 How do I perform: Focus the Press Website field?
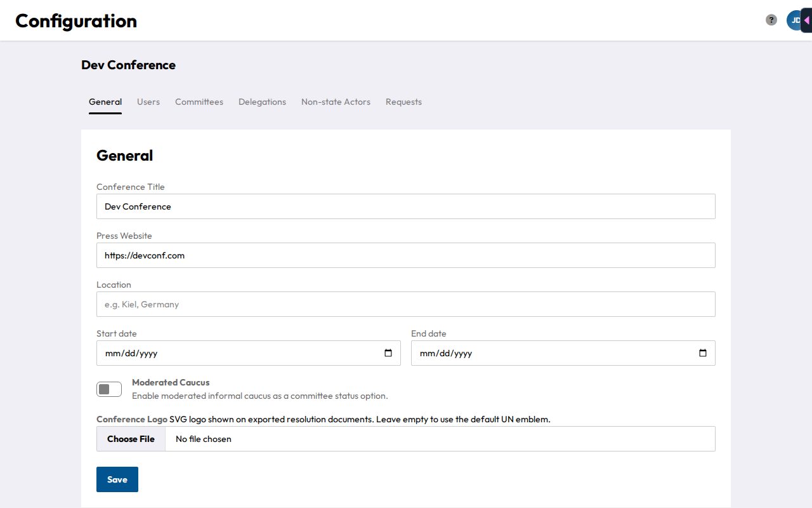coord(406,255)
